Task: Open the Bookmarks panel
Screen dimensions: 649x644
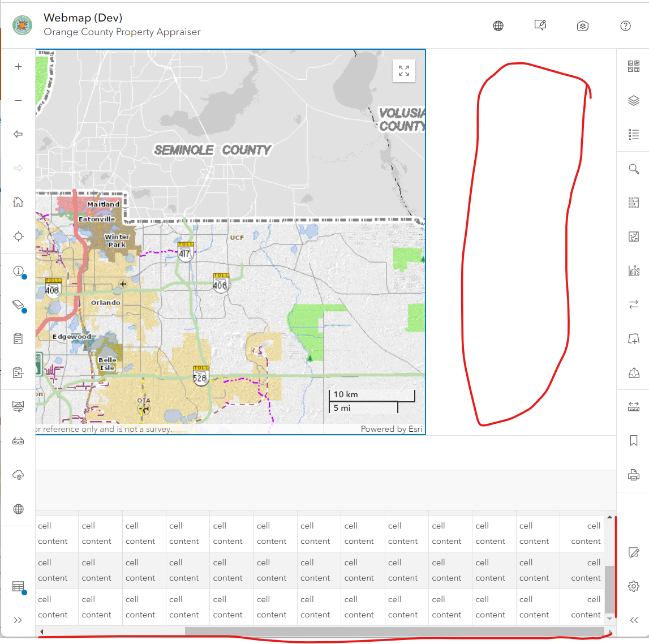Action: coord(633,440)
